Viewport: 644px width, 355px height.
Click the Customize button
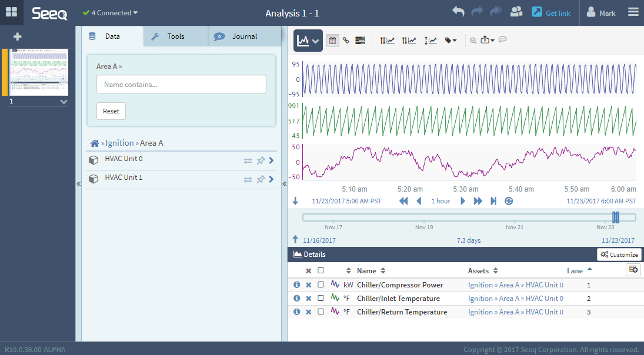click(619, 254)
